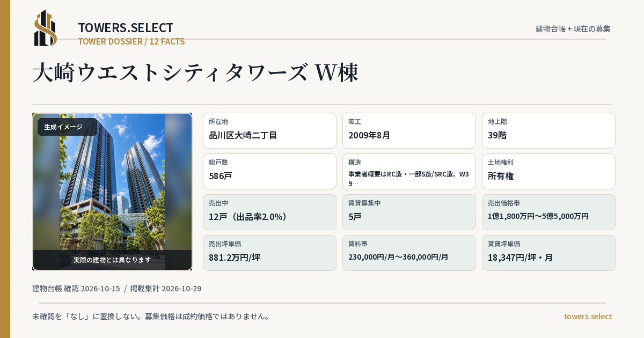Click the TOWERS.SELECT brand name
Screen dimensions: 644x338
(126, 28)
